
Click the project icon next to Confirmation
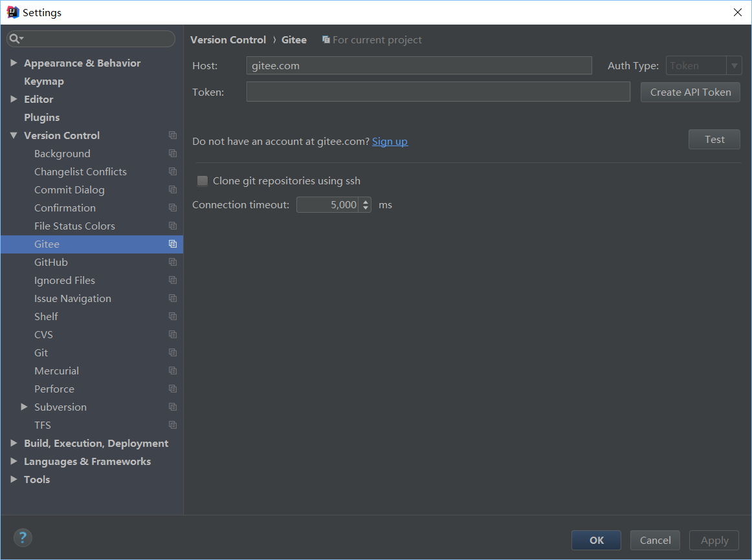coord(173,208)
